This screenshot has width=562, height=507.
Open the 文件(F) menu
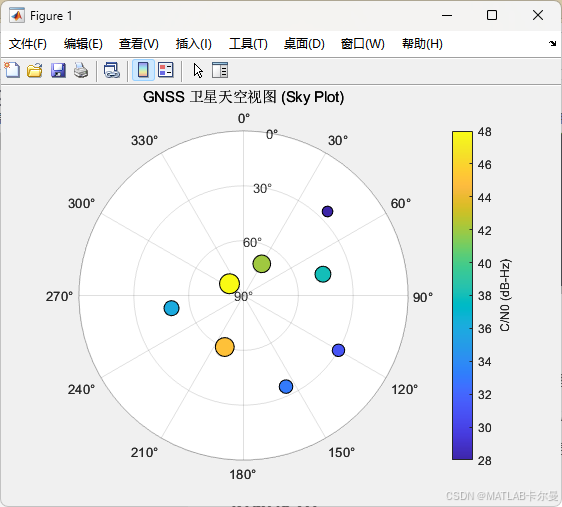28,44
